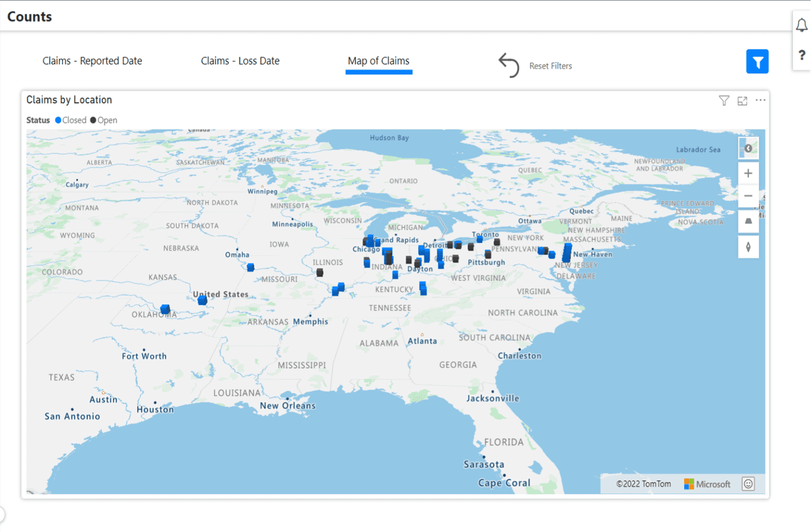
Task: Select the Map of Claims tab
Action: [379, 61]
